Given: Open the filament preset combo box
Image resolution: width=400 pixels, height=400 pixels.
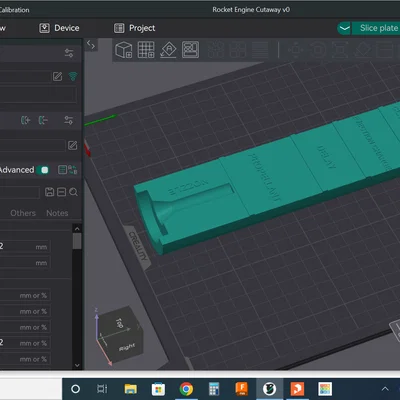Looking at the screenshot, I should coord(32,145).
